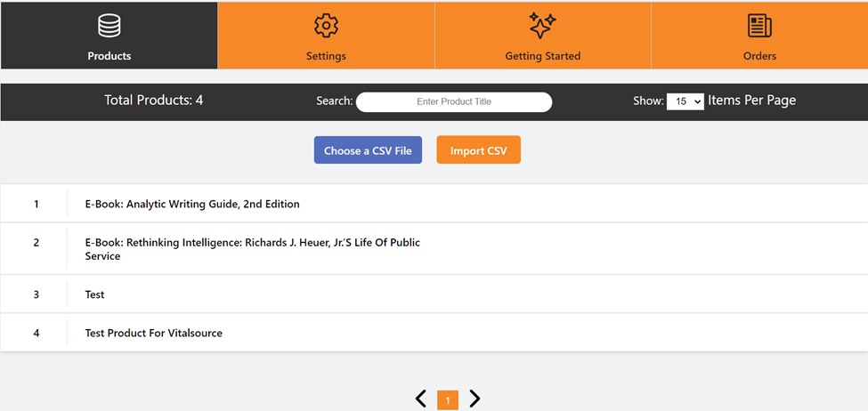Image resolution: width=868 pixels, height=411 pixels.
Task: Go to previous page with left chevron
Action: (x=421, y=399)
